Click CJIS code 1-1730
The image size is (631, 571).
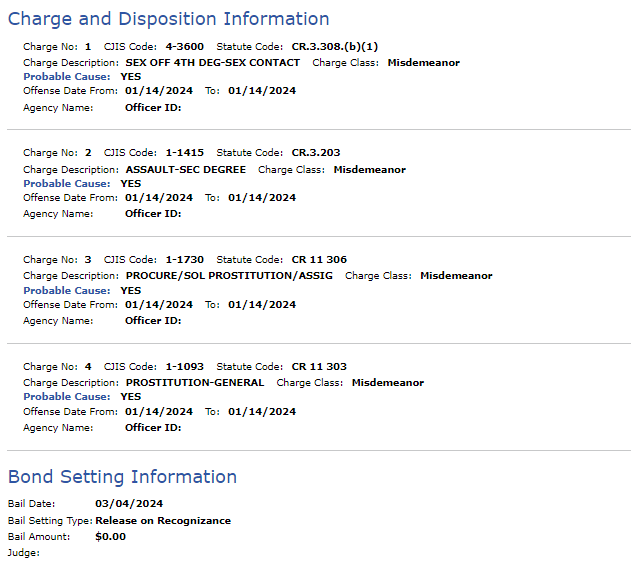[x=185, y=260]
